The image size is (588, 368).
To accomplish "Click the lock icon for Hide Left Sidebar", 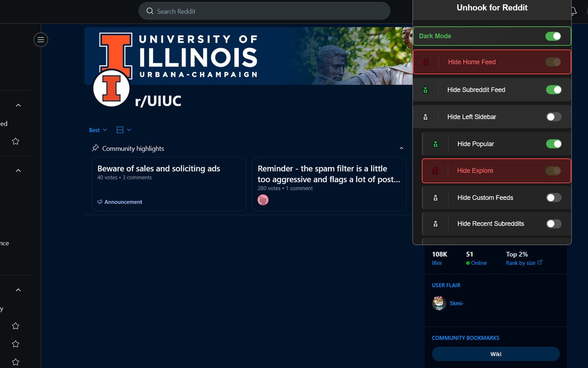I will pyautogui.click(x=425, y=117).
